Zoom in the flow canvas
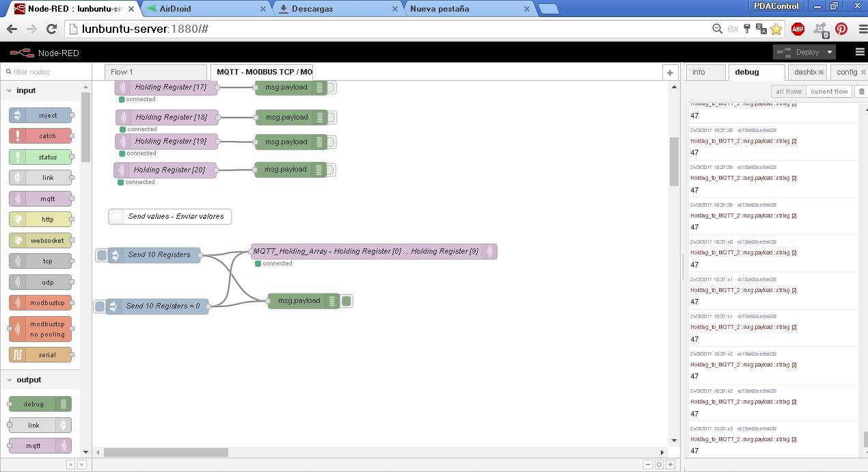868x472 pixels. (x=670, y=464)
